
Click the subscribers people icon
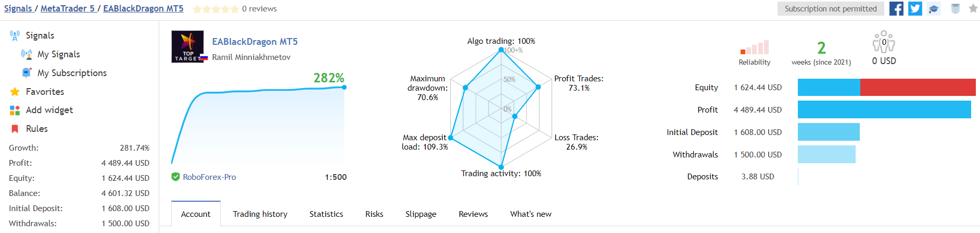(x=883, y=42)
